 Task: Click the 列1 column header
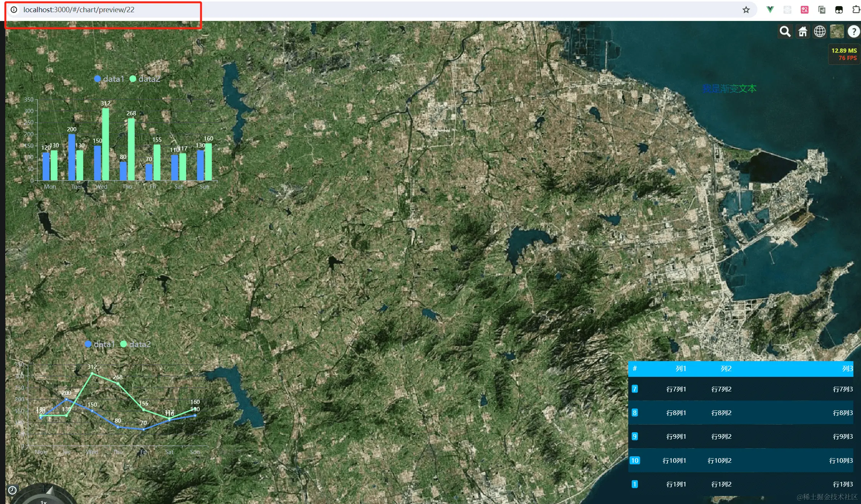[x=681, y=369]
